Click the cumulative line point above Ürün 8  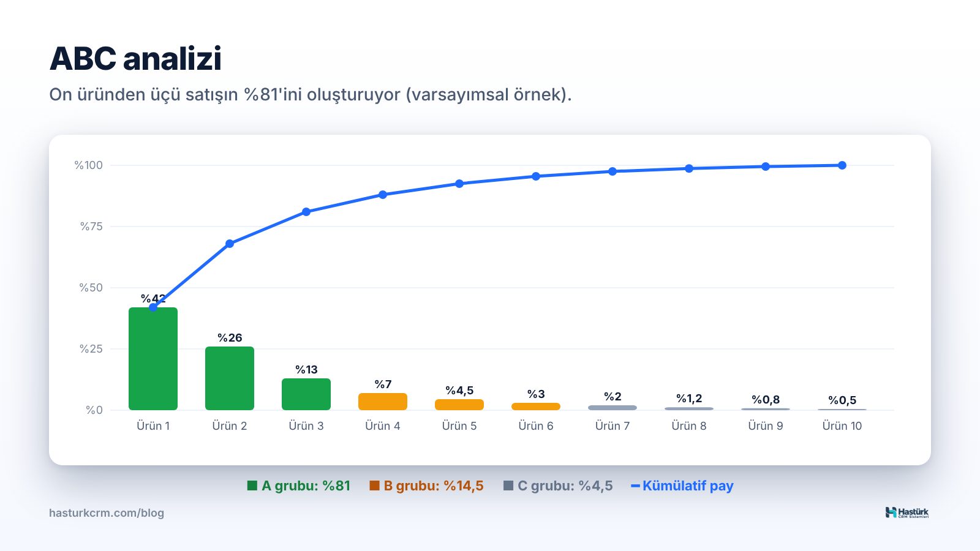pos(689,168)
